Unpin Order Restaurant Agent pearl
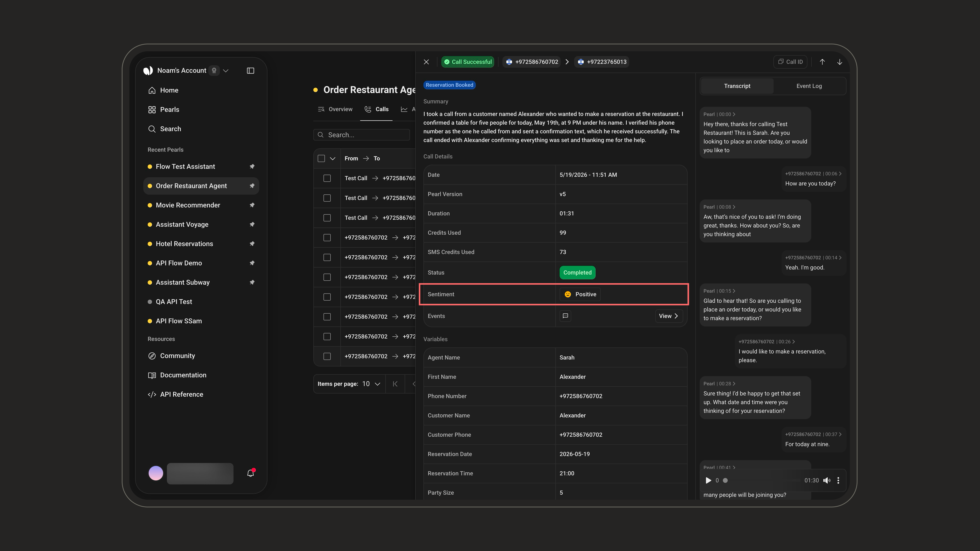The height and width of the screenshot is (551, 980). 252,186
